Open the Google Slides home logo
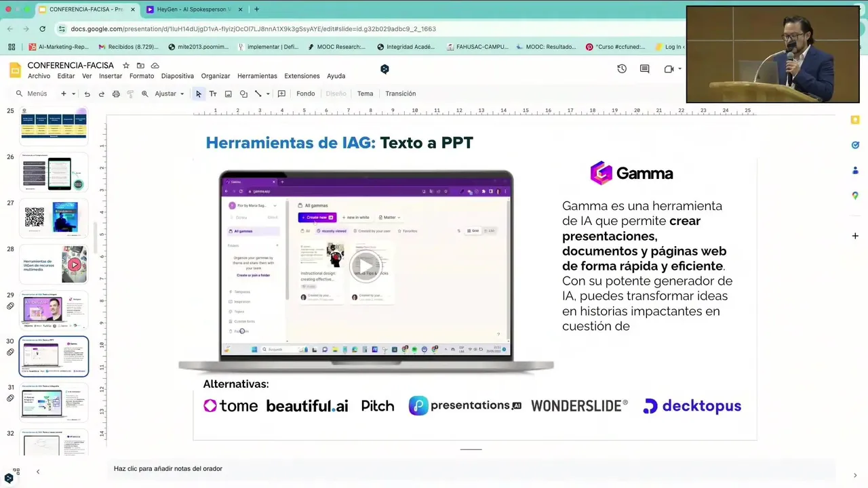The width and height of the screenshot is (868, 488). [15, 70]
